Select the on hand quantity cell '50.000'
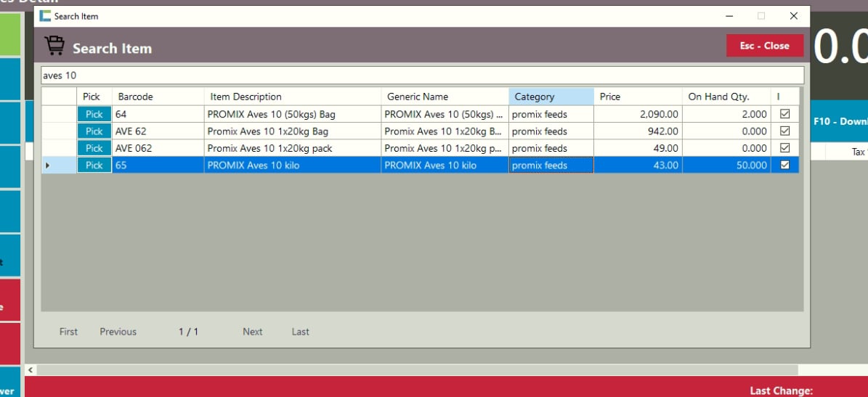The height and width of the screenshot is (397, 868). [x=726, y=165]
